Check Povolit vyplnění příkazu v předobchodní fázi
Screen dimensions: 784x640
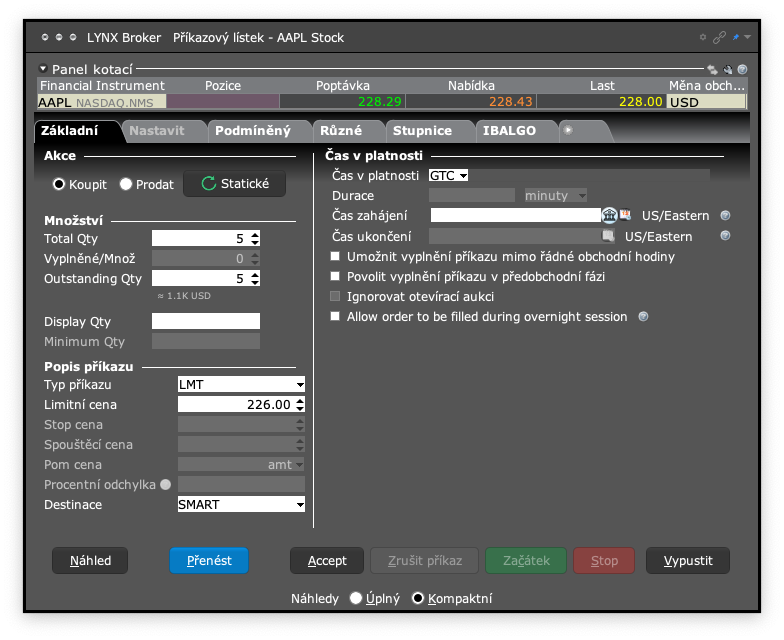pos(335,276)
